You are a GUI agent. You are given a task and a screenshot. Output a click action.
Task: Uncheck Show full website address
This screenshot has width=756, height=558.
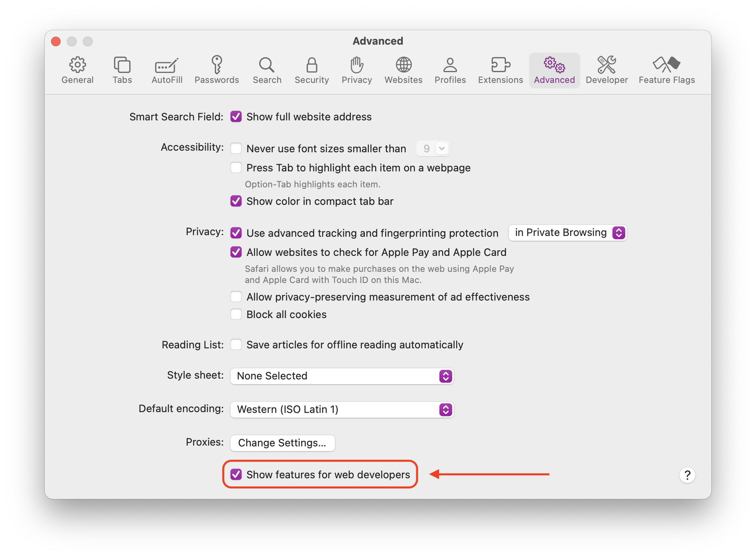236,116
